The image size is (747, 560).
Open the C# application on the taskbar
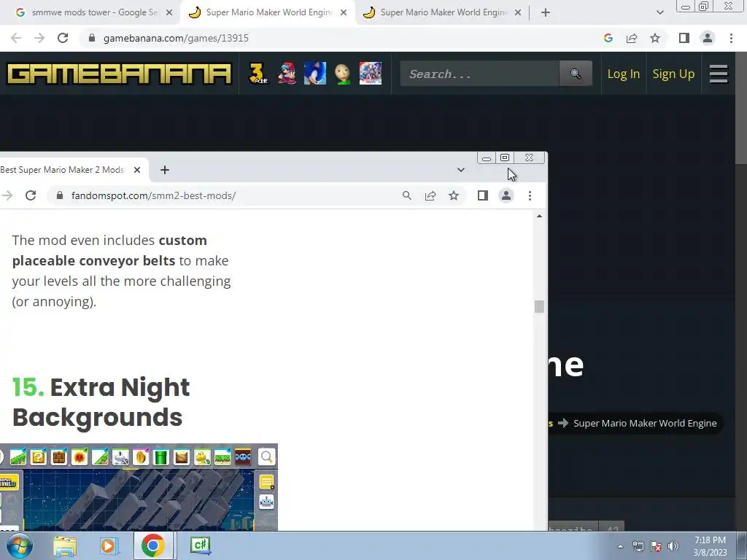(200, 545)
